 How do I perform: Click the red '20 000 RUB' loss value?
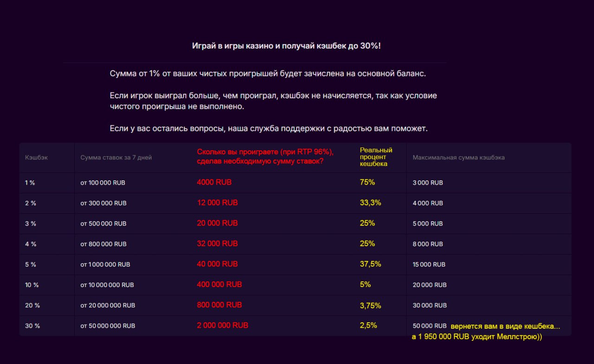(217, 223)
